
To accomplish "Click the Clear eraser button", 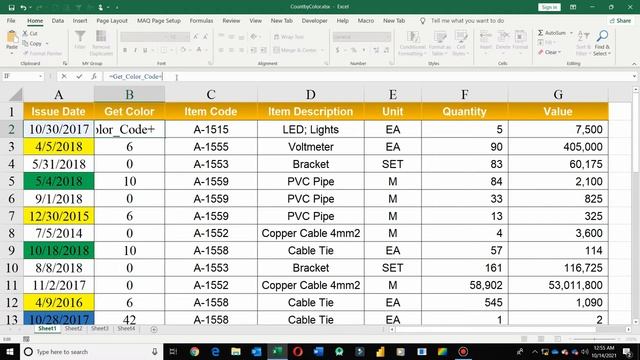I will point(549,52).
